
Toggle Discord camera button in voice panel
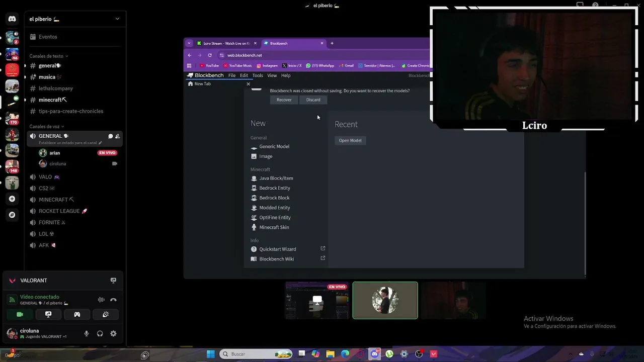[20, 314]
